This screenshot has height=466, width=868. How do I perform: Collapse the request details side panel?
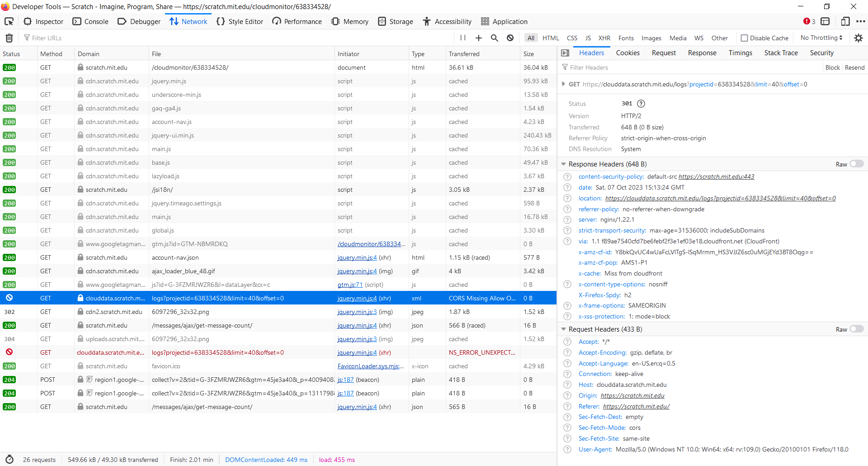(x=565, y=53)
